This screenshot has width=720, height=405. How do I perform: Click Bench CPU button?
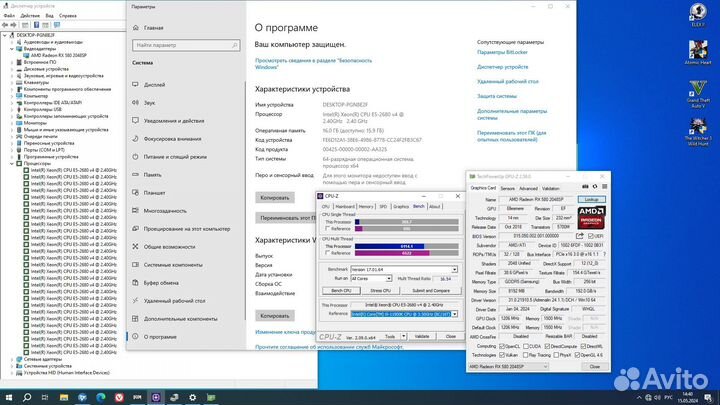[341, 291]
